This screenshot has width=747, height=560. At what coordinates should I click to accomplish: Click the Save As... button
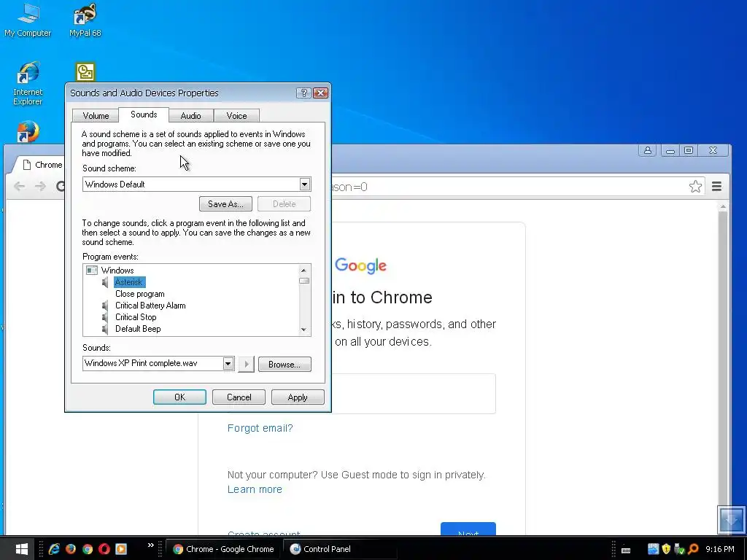[x=226, y=204]
